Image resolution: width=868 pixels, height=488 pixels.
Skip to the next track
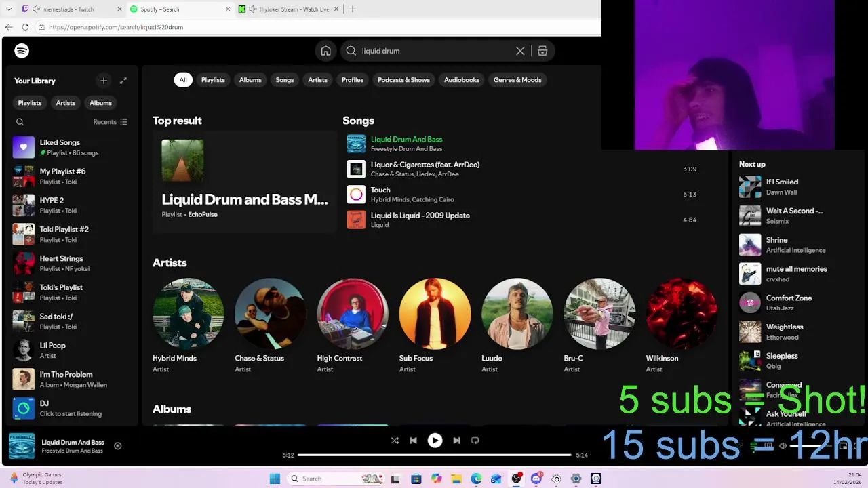456,441
